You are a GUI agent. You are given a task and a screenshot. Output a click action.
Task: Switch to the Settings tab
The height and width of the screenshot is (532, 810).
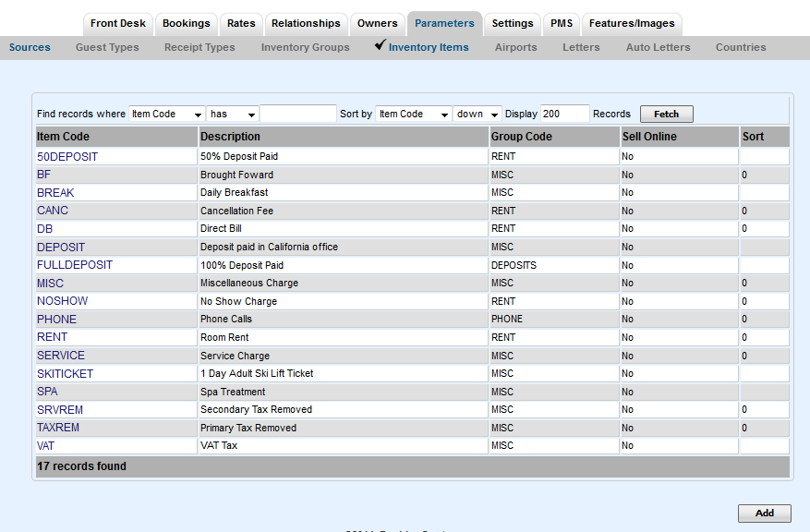[x=512, y=24]
